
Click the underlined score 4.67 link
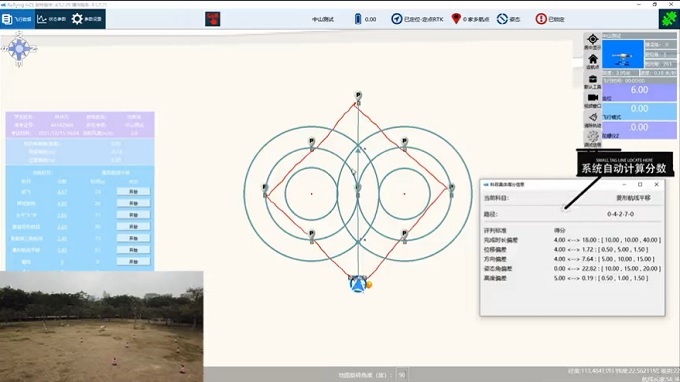pyautogui.click(x=62, y=192)
